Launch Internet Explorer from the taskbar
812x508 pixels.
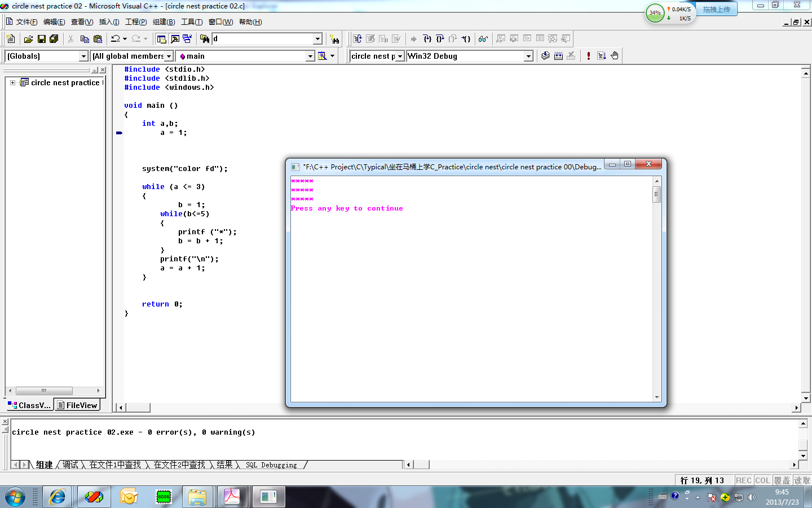tap(58, 497)
